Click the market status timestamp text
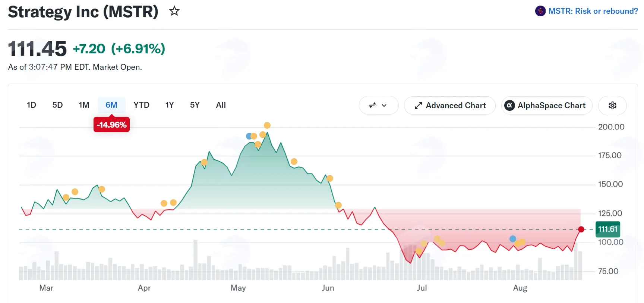Viewport: 644px width, 303px height. [x=75, y=67]
